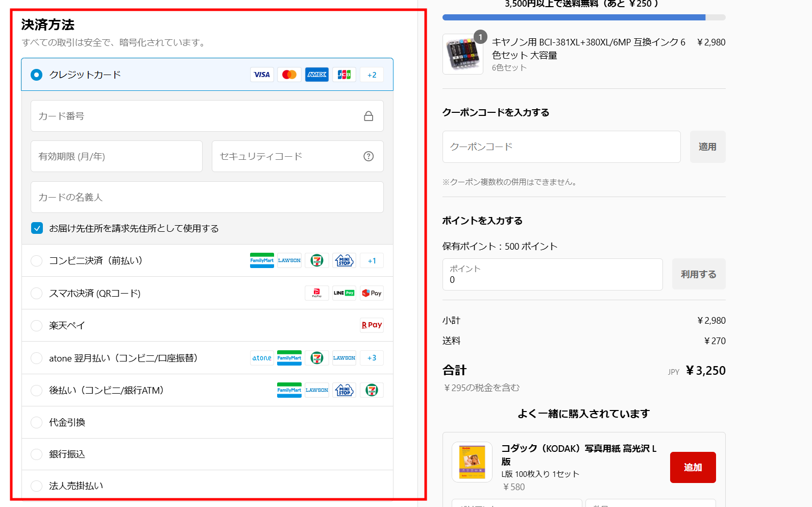Select コンビニ決済（前払い）payment option
Screen dimensions: 812x507
37,261
